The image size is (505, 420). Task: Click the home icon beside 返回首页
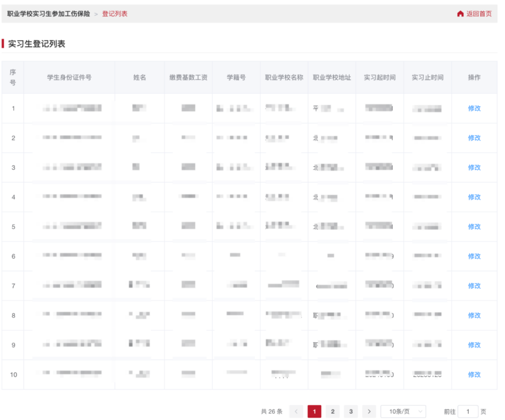(460, 14)
